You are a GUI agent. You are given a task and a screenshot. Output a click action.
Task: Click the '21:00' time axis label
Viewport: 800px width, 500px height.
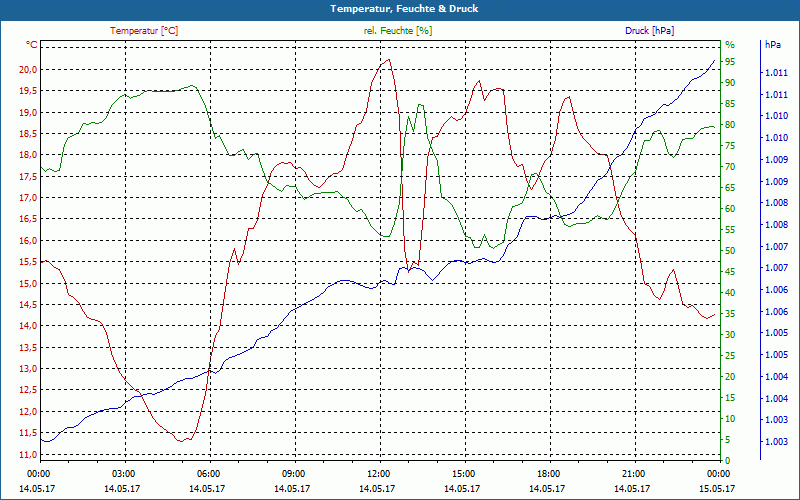coord(635,473)
